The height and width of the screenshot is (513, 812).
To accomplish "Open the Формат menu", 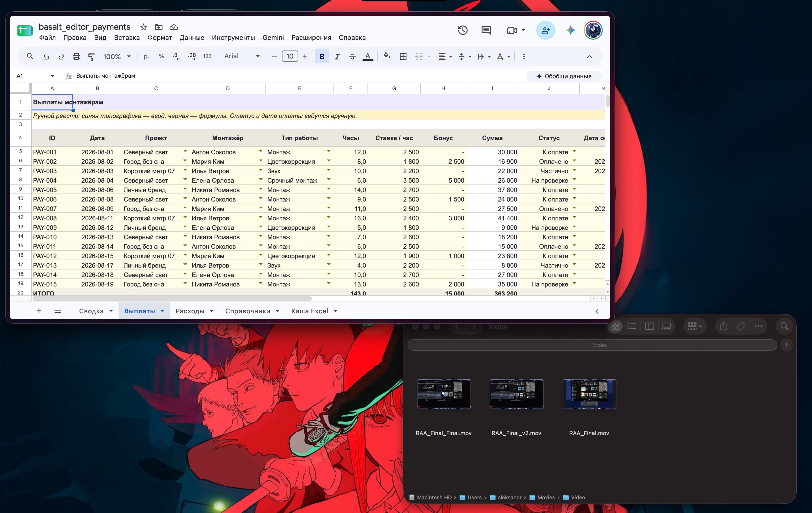I will [159, 38].
